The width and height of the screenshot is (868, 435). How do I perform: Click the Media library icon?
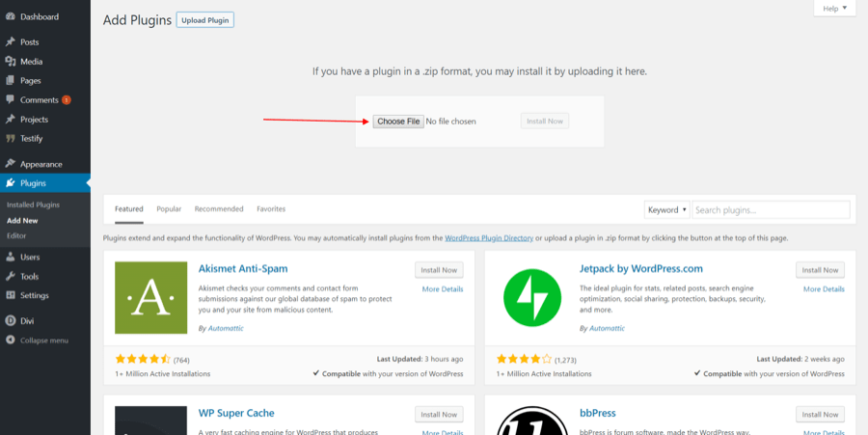[x=10, y=62]
